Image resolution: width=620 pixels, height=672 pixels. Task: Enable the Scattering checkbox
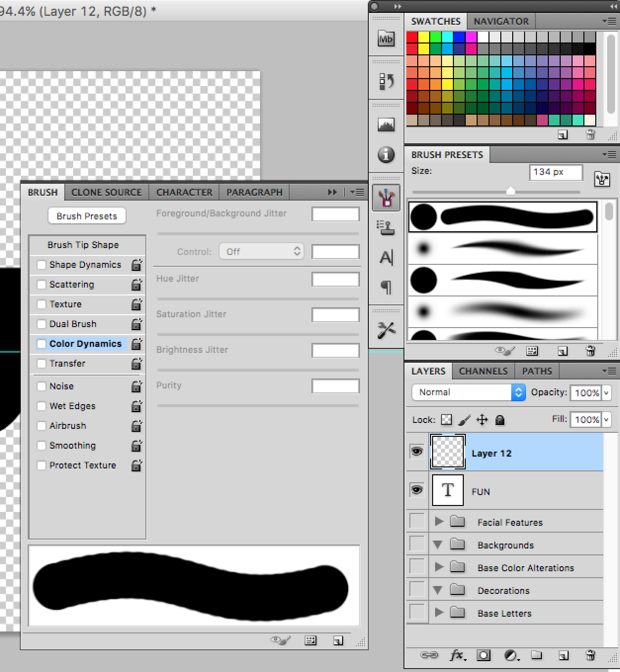[x=42, y=285]
